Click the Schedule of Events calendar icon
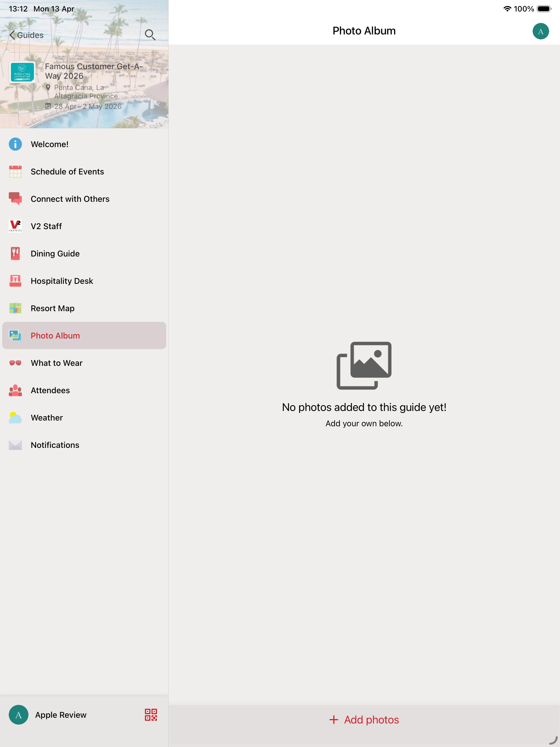The width and height of the screenshot is (560, 747). pyautogui.click(x=15, y=171)
